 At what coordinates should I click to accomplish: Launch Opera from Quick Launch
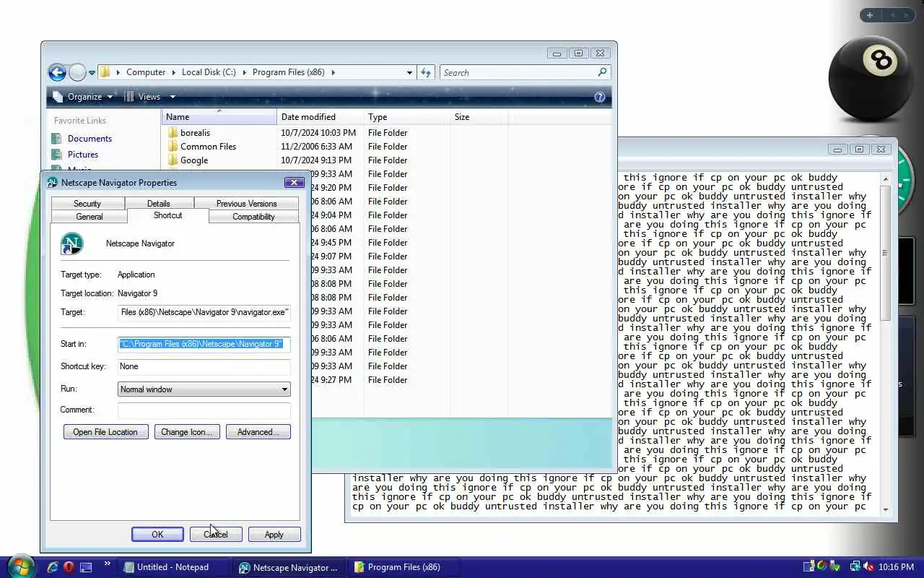pyautogui.click(x=69, y=567)
